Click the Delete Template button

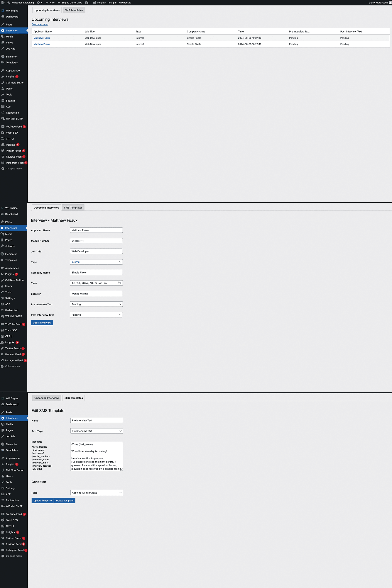65,500
